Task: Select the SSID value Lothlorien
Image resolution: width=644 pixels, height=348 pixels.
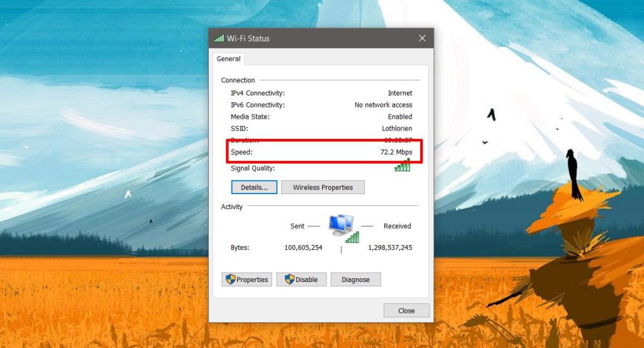Action: click(x=397, y=128)
